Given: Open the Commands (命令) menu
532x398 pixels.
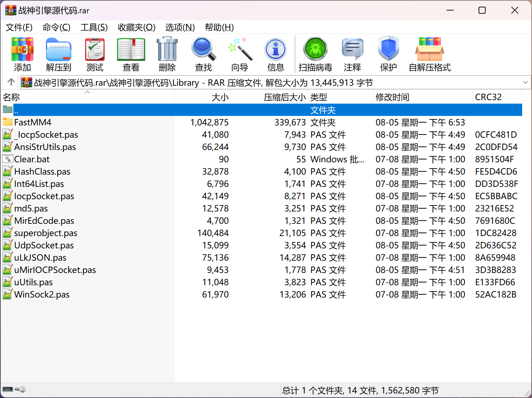Looking at the screenshot, I should [x=56, y=27].
